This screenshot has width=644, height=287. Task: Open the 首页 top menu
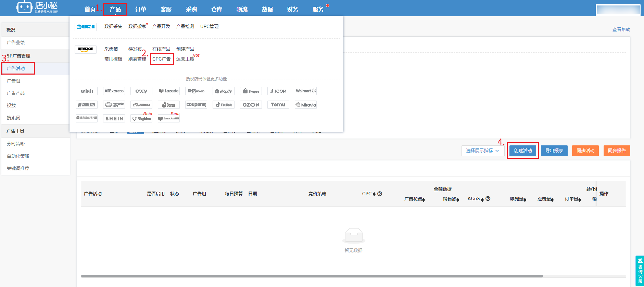(90, 9)
